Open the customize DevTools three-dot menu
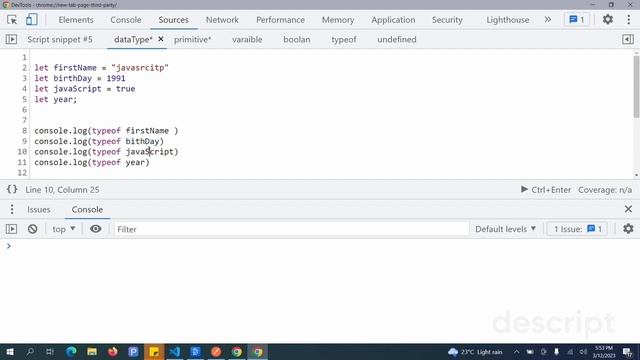Image resolution: width=640 pixels, height=360 pixels. point(629,19)
